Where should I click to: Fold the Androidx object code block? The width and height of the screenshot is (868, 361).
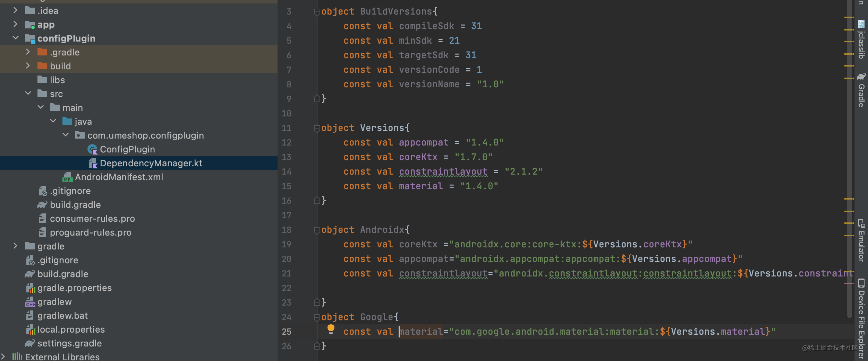317,230
